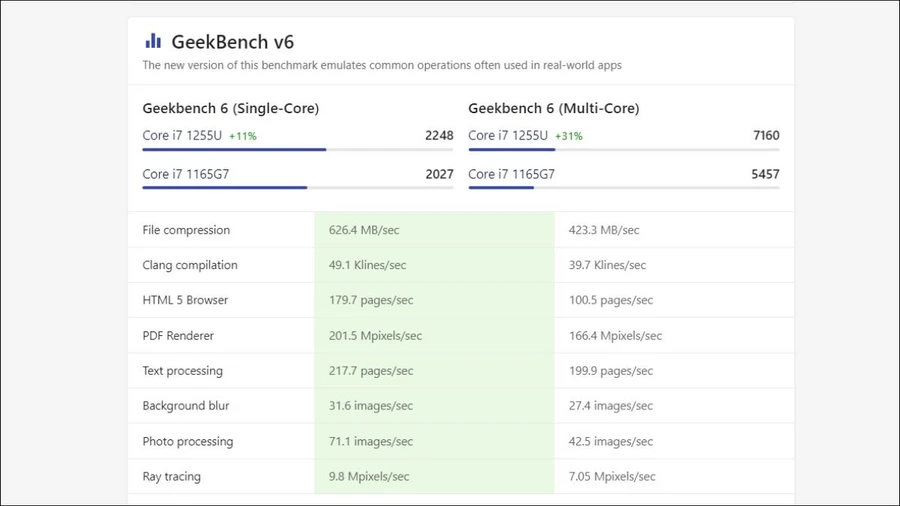Click Core i7 1165G7 in Single-Core section
The width and height of the screenshot is (900, 506).
185,174
